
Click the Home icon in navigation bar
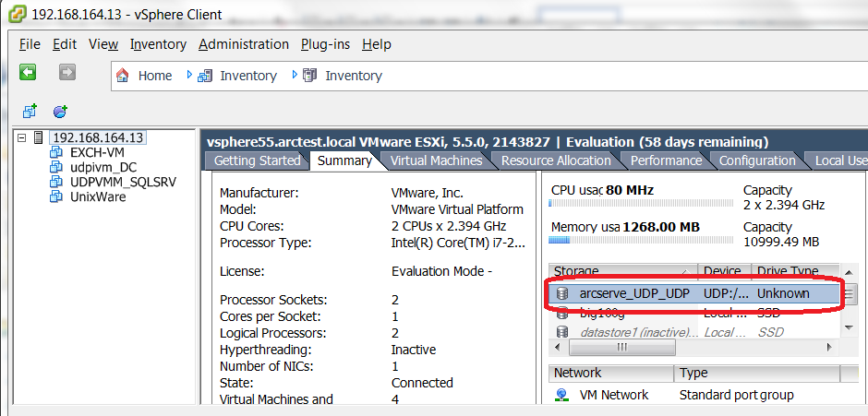pyautogui.click(x=123, y=76)
